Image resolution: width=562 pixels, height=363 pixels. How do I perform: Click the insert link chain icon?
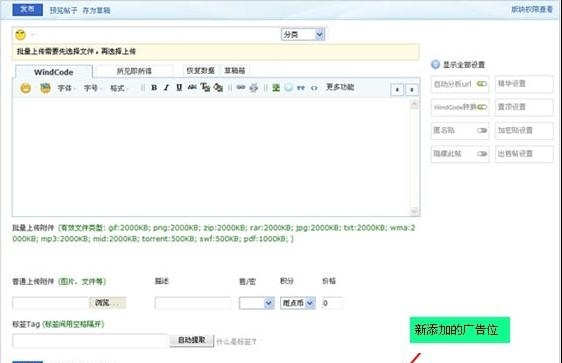[x=241, y=87]
